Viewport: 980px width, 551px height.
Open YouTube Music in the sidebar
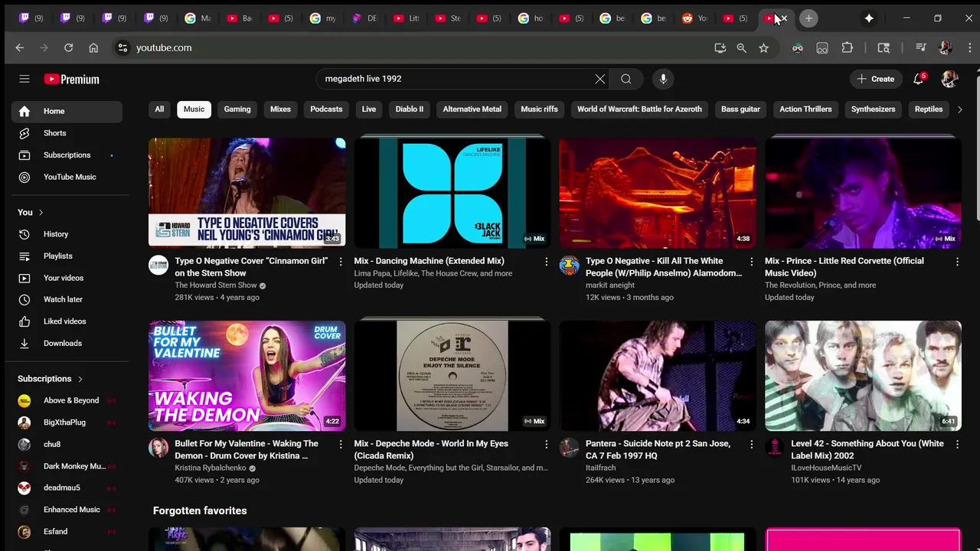(67, 177)
